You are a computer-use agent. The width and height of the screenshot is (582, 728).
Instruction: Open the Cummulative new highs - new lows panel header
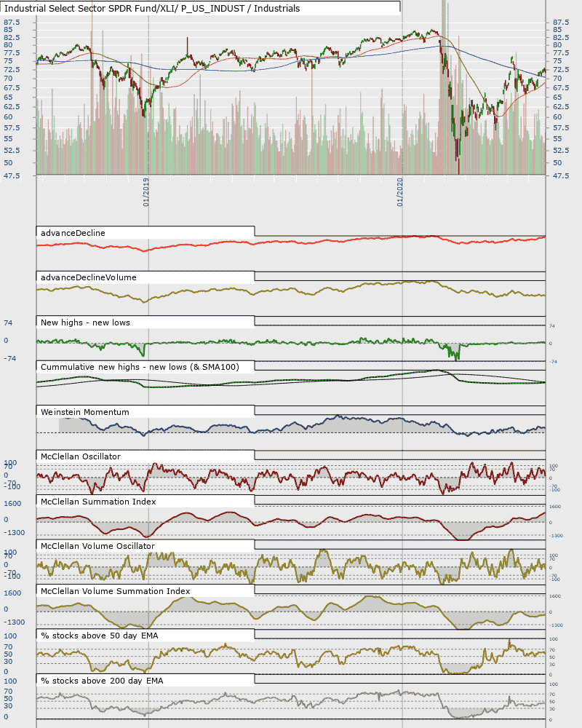point(140,367)
